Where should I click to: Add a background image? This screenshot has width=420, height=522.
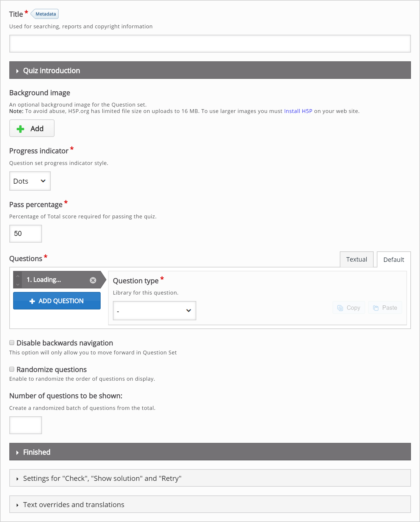pos(32,128)
